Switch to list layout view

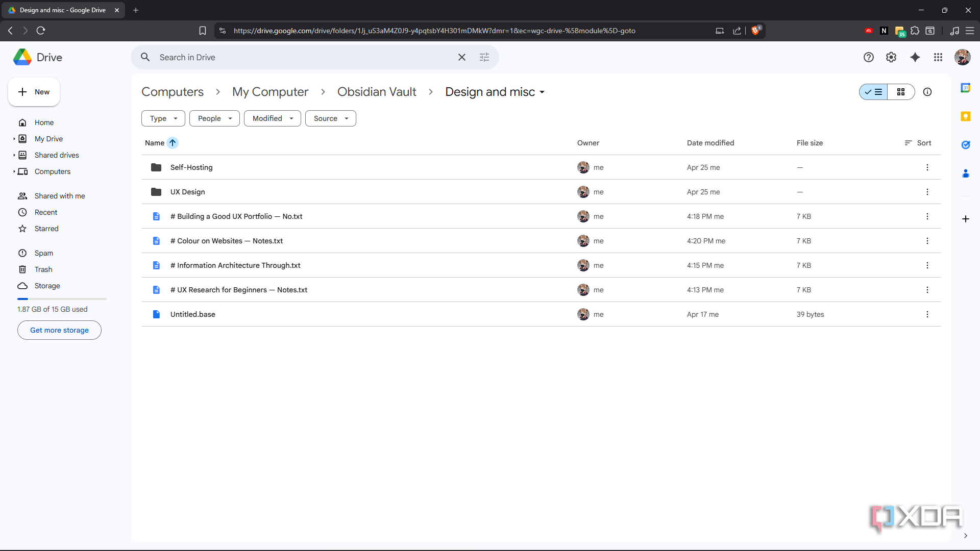tap(873, 92)
